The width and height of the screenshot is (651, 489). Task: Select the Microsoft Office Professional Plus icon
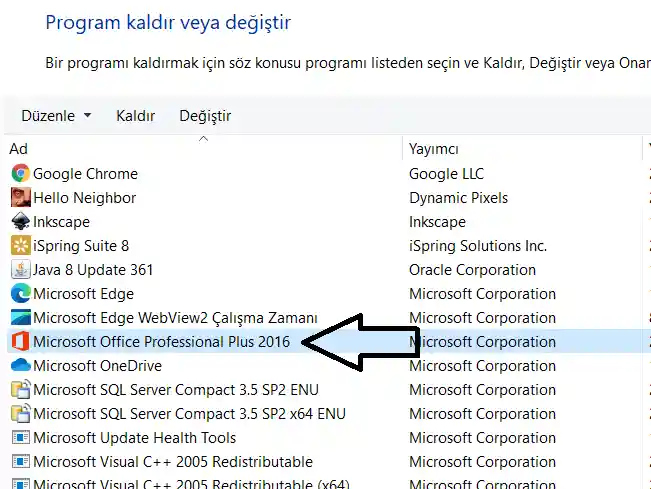(x=20, y=341)
